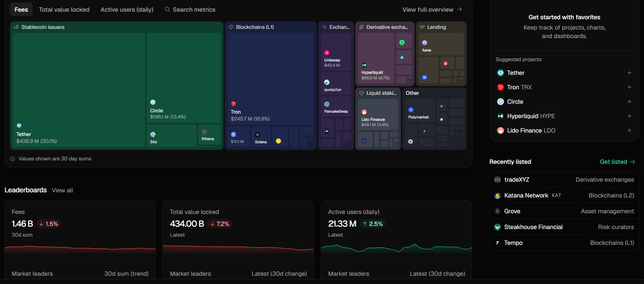The image size is (644, 284).
Task: Switch to Active users (daily) tab
Action: click(127, 10)
